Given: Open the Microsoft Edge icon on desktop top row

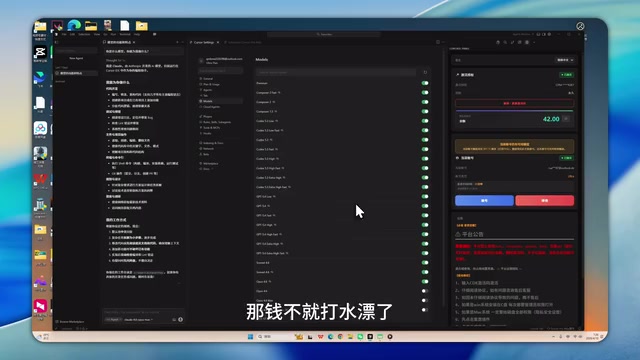Looking at the screenshot, I should (74, 25).
